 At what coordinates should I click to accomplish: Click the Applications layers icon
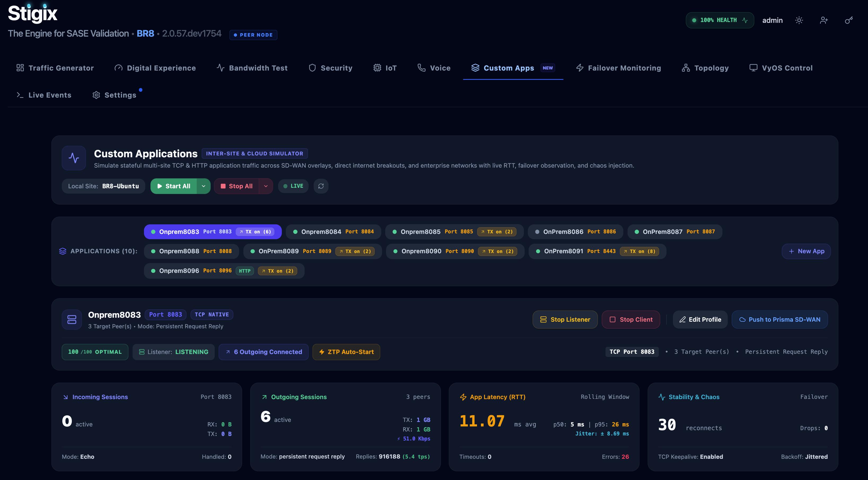(63, 251)
